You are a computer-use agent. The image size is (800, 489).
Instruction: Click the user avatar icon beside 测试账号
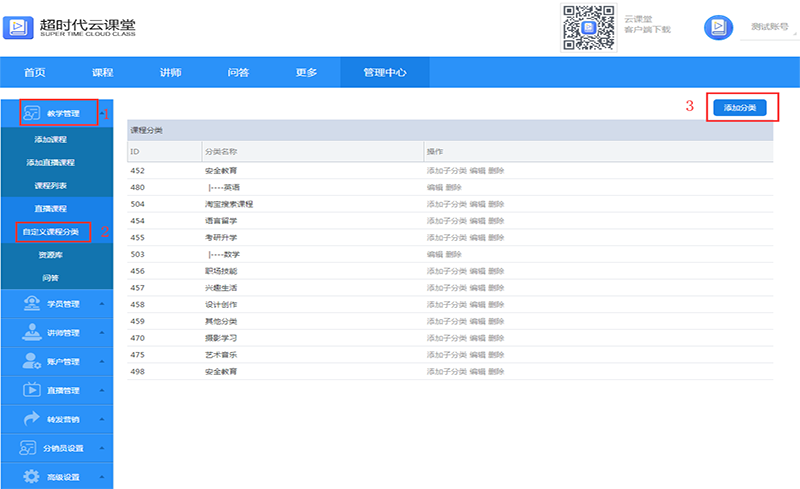pos(719,28)
